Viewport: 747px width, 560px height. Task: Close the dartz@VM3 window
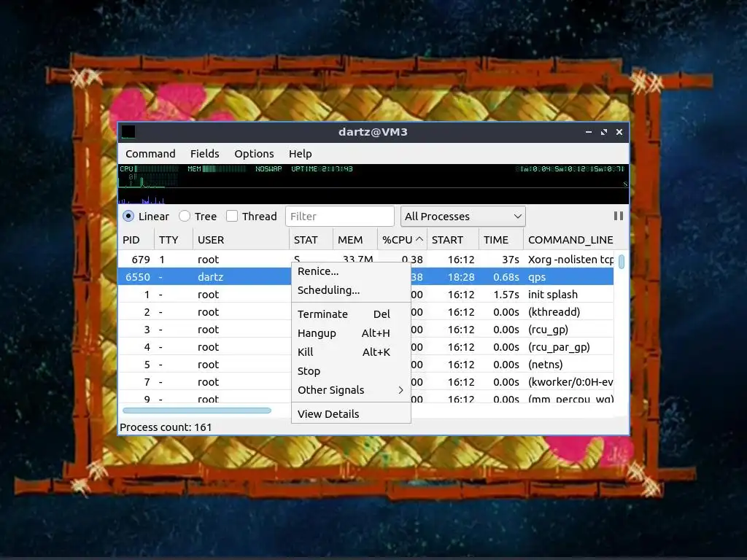tap(619, 132)
